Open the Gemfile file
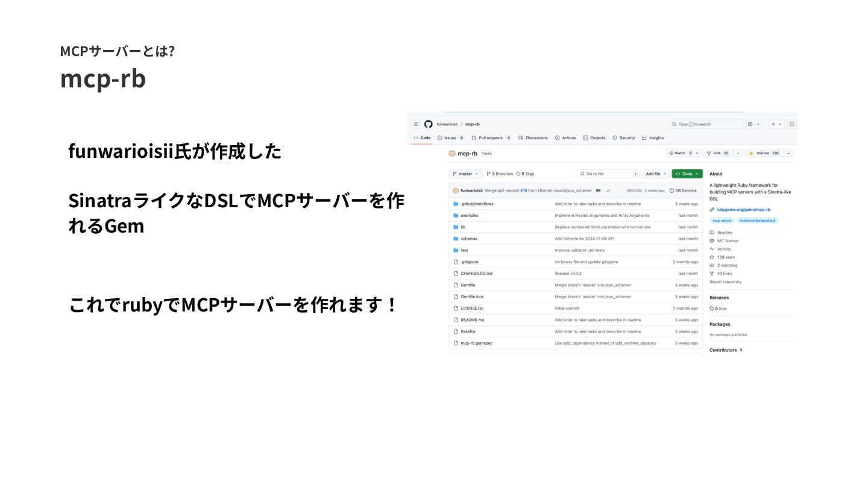Image resolution: width=868 pixels, height=488 pixels. click(x=468, y=285)
